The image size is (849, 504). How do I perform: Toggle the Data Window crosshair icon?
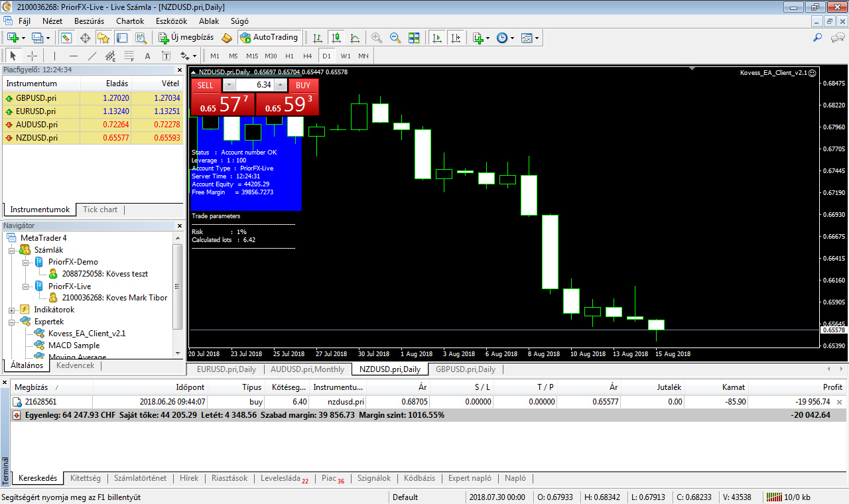click(x=86, y=38)
